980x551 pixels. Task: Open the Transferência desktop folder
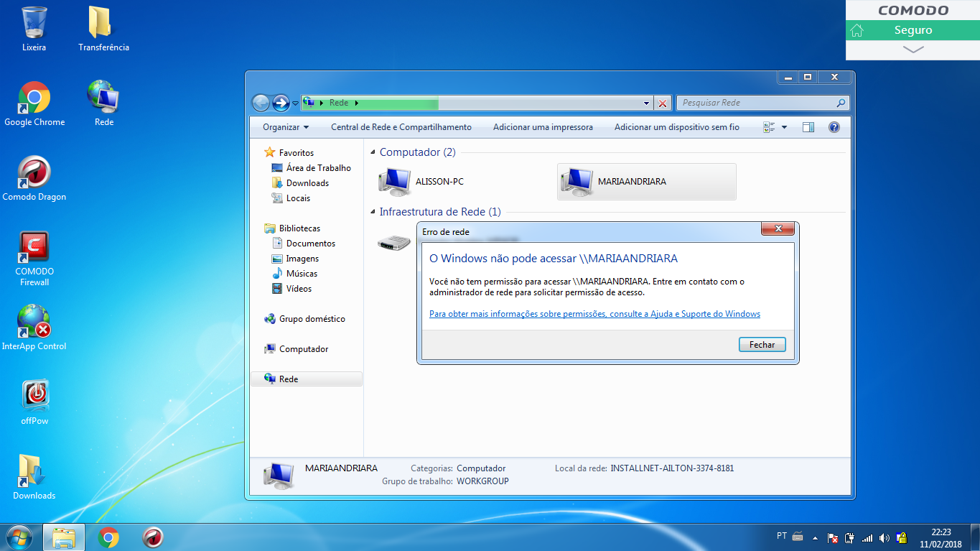click(103, 29)
